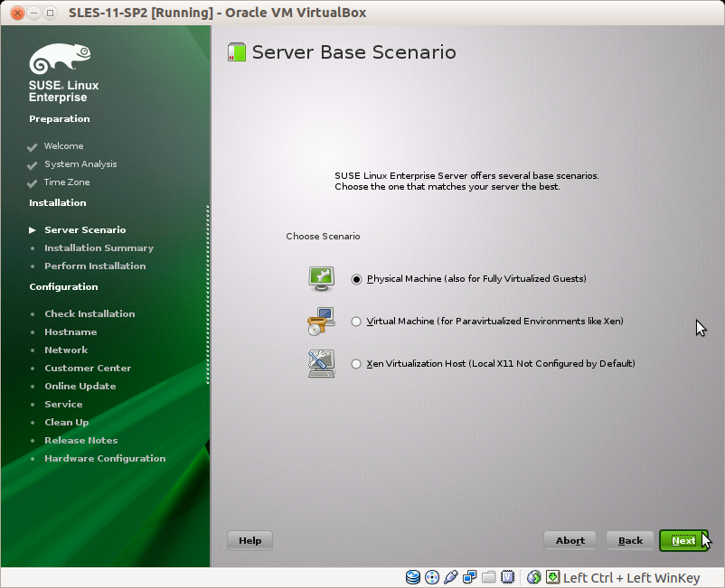Screen dimensions: 725x588
Task: Click the keyboard capture arrow indicator
Action: 552,577
